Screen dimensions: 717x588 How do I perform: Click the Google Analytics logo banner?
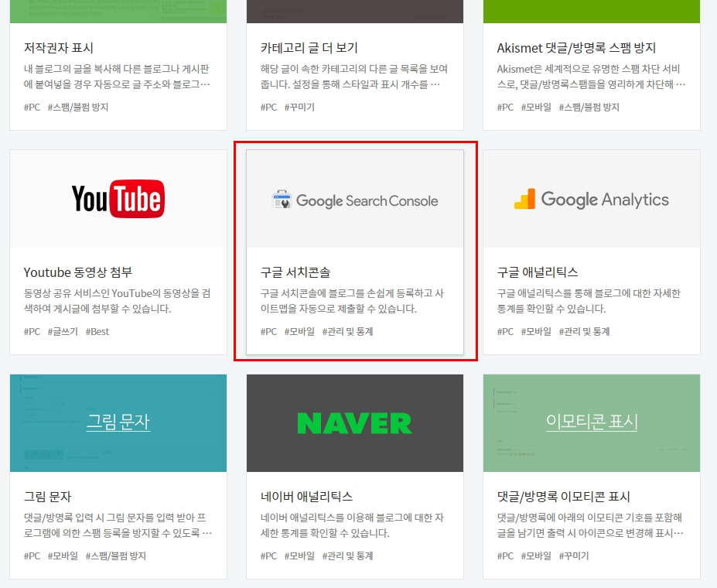[591, 199]
